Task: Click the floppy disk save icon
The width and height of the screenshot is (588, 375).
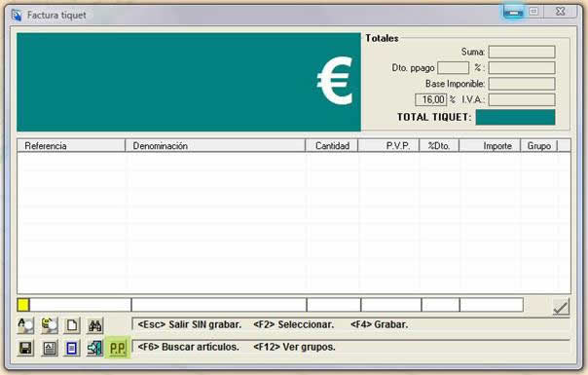Action: [x=25, y=348]
